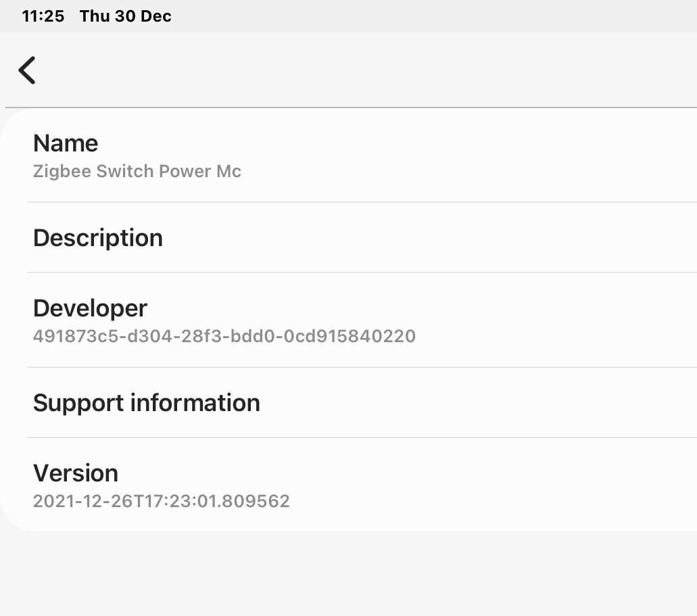Click the device name Zigbee Switch Power Mc

[137, 171]
